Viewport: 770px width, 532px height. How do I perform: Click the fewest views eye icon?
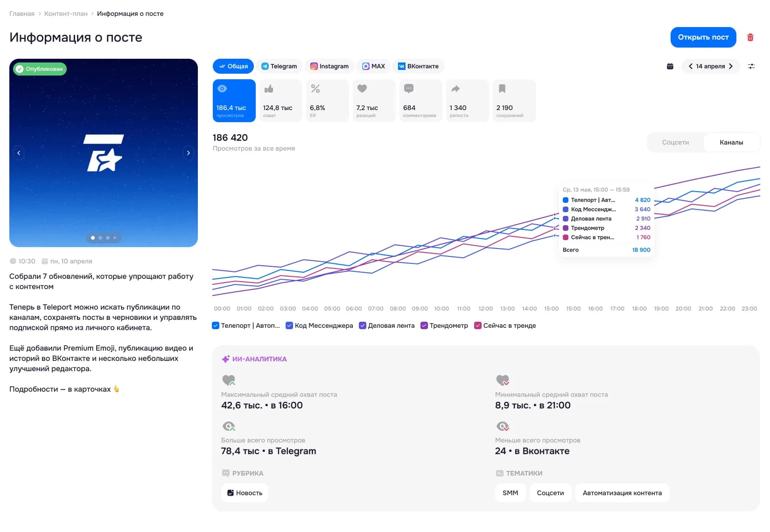[503, 426]
